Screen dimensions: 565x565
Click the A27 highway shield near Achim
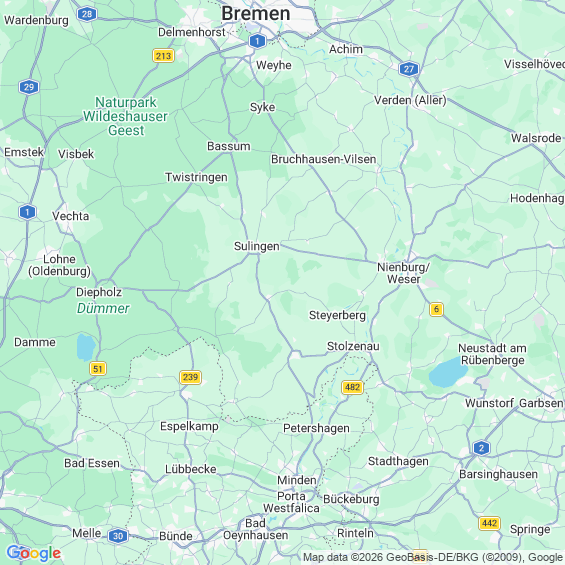coord(409,69)
